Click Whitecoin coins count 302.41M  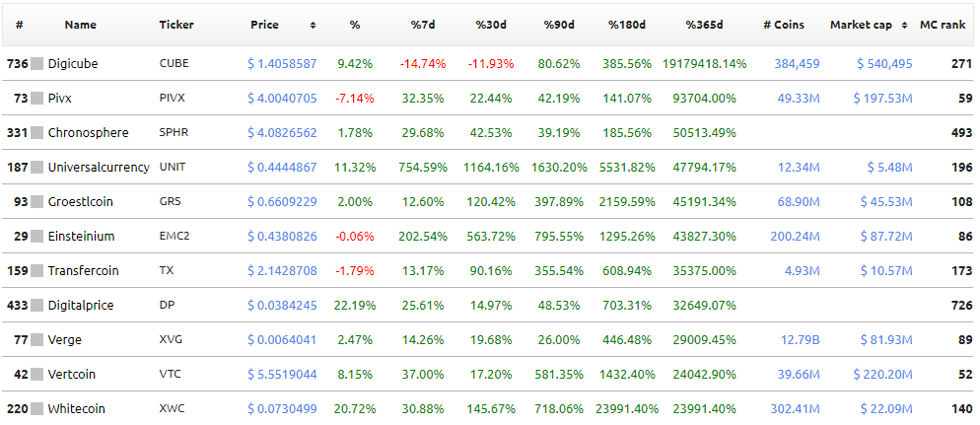click(x=793, y=409)
